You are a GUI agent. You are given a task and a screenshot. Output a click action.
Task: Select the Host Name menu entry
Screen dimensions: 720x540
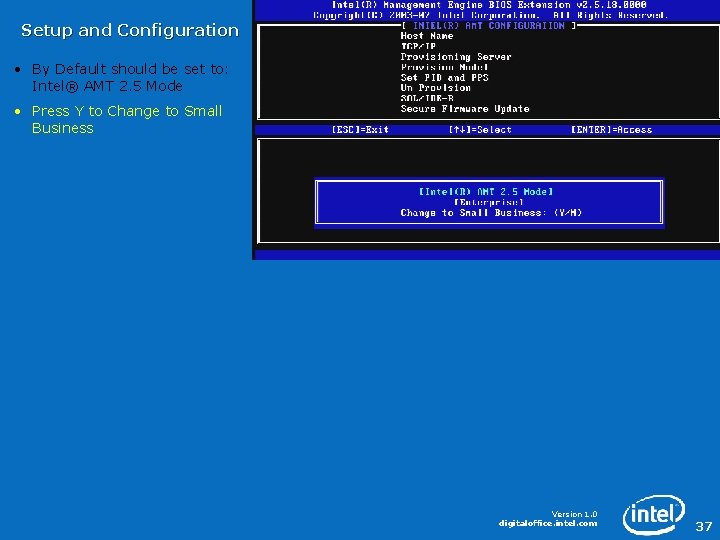point(427,36)
